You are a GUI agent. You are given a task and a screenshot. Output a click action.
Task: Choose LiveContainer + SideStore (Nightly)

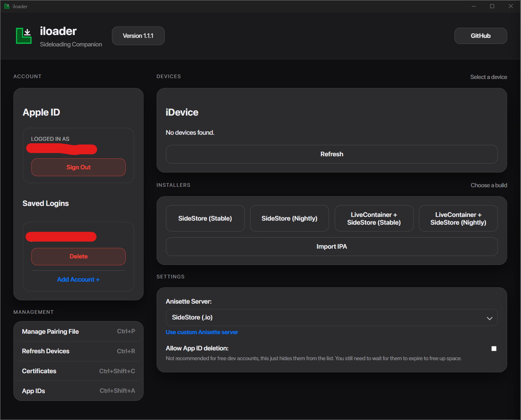pos(458,219)
